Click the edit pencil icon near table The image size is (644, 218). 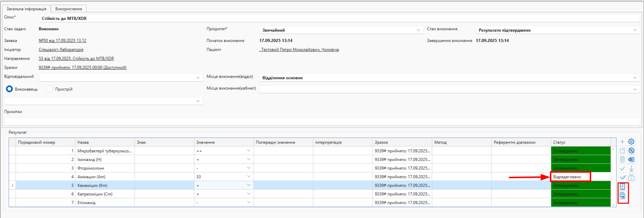coord(622,151)
